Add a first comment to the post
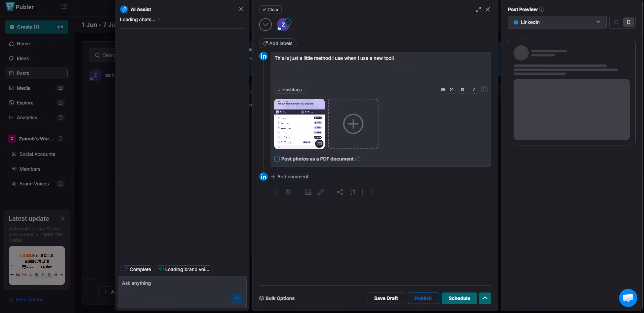 point(290,177)
